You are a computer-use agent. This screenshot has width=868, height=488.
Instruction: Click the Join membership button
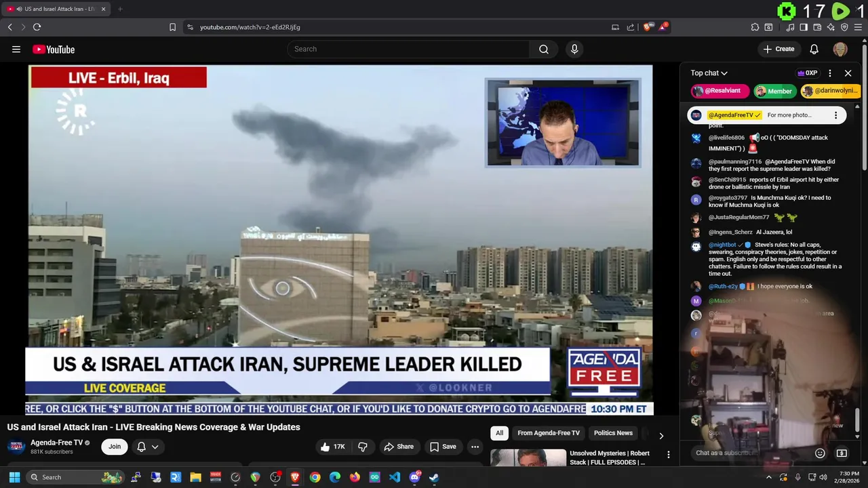115,447
